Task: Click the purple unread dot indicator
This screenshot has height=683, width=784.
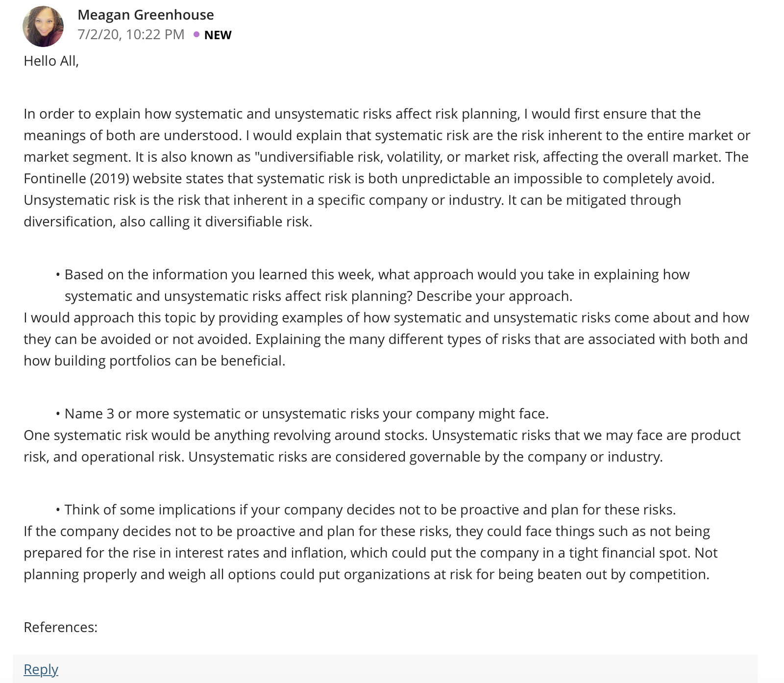Action: 196,34
